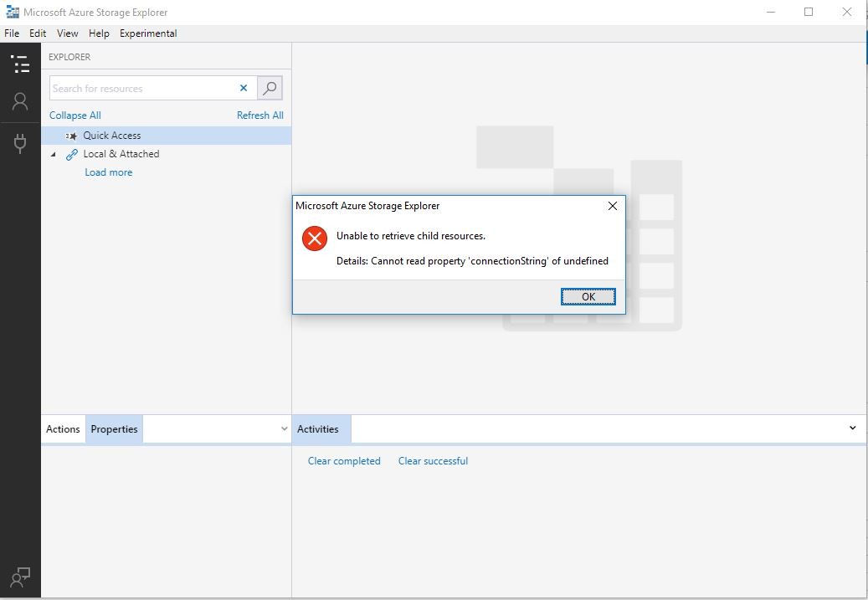
Task: Click the Send Feedback icon at bottom left
Action: click(20, 577)
